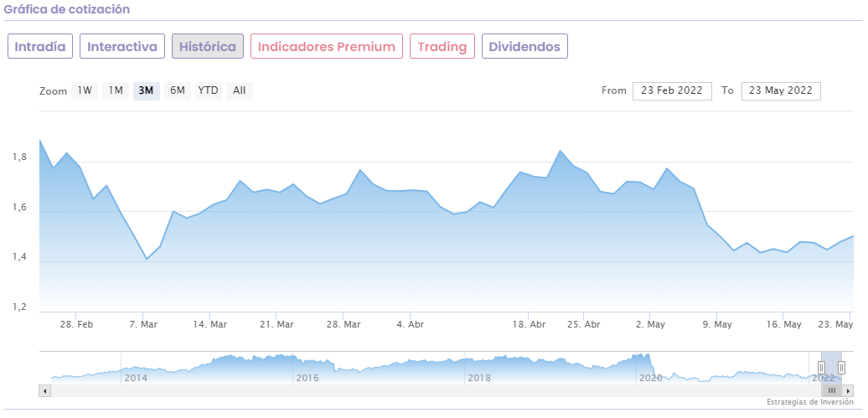868x418 pixels.
Task: Click the scrollbar thumb grip
Action: [x=832, y=390]
